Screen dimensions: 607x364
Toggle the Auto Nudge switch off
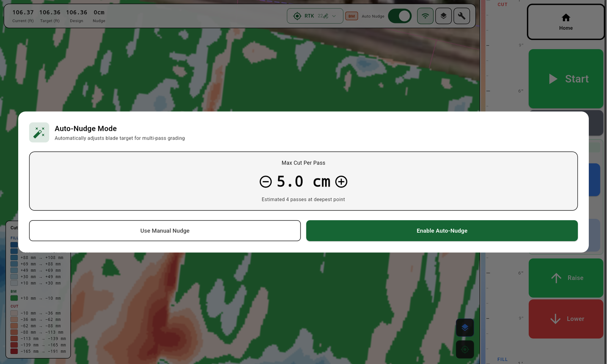[x=400, y=16]
